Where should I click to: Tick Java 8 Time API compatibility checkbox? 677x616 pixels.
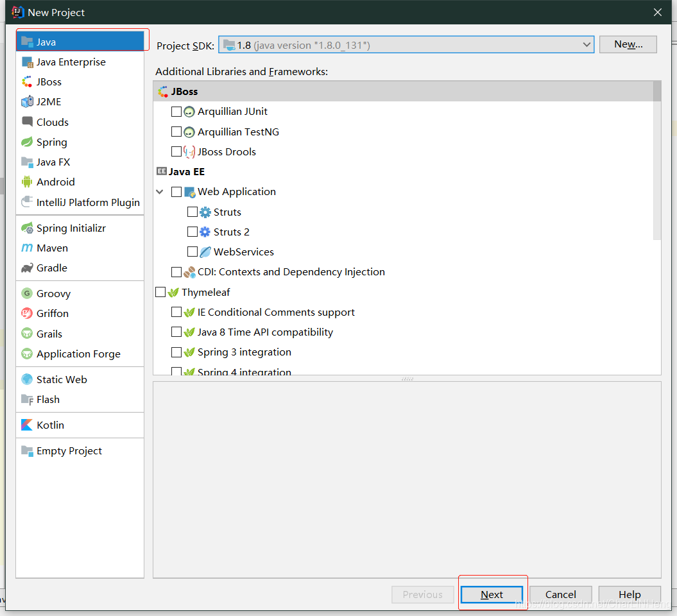pos(176,332)
